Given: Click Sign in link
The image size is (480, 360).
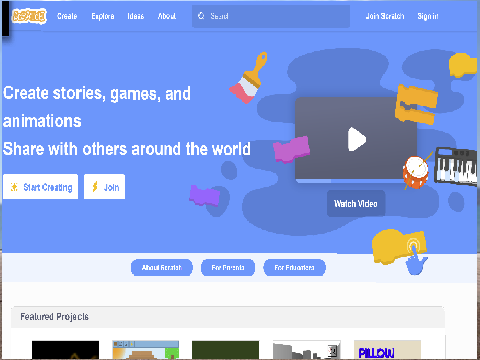Looking at the screenshot, I should [428, 16].
